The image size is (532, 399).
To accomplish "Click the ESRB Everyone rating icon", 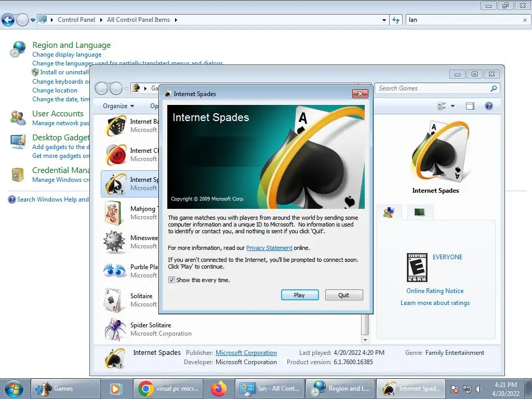I will (x=417, y=268).
